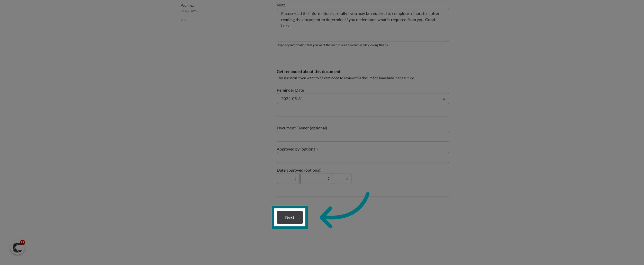Click the Next button
The image size is (644, 265).
coord(290,217)
